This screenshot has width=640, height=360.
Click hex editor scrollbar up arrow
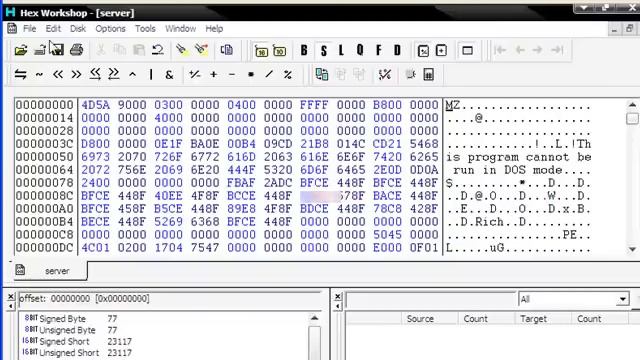pyautogui.click(x=632, y=105)
